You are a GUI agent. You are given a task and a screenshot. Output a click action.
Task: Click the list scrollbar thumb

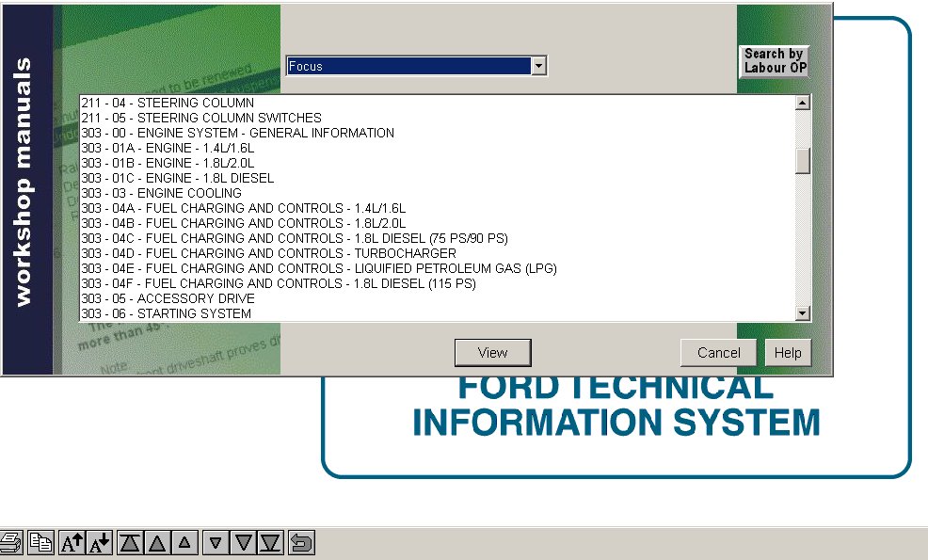click(x=803, y=160)
